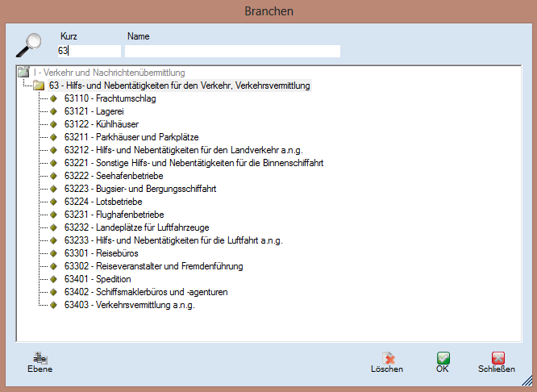Click the root folder icon for Verkehr
This screenshot has width=537, height=392.
23,73
